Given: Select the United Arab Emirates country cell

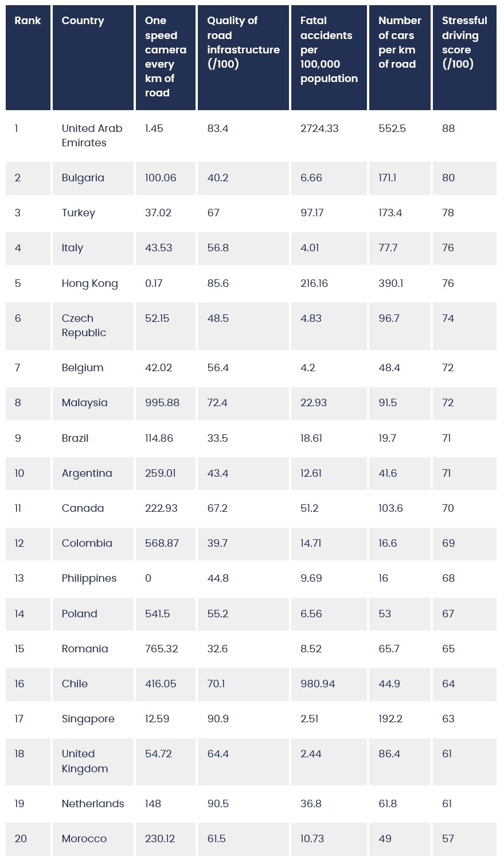Looking at the screenshot, I should (93, 135).
